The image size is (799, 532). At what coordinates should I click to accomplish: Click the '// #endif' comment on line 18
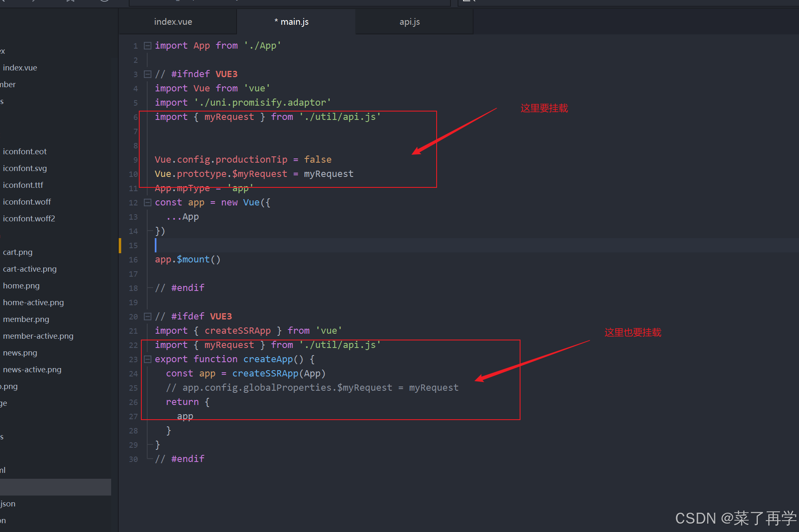click(180, 288)
